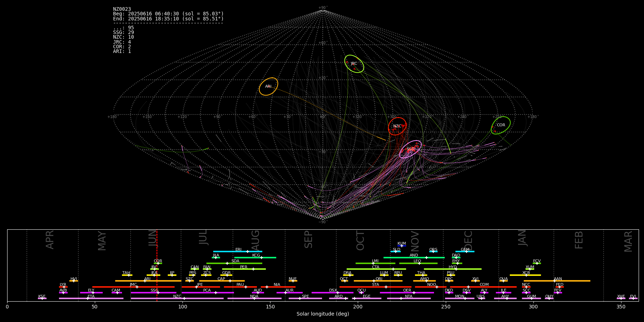Click the pink NZC bar in the timeline
Viewport: 644px width, 322px height.
pyautogui.click(x=177, y=298)
